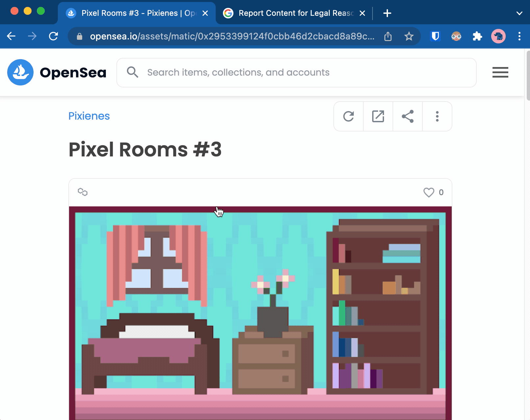This screenshot has width=530, height=420.
Task: Click the Bitwarden extension shield icon
Action: 435,36
